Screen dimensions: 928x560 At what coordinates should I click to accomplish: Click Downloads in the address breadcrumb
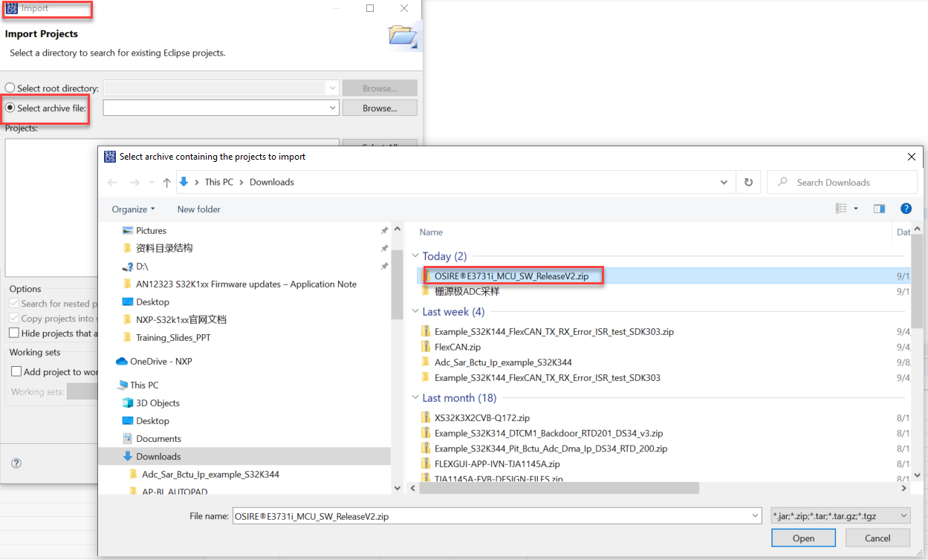(272, 182)
